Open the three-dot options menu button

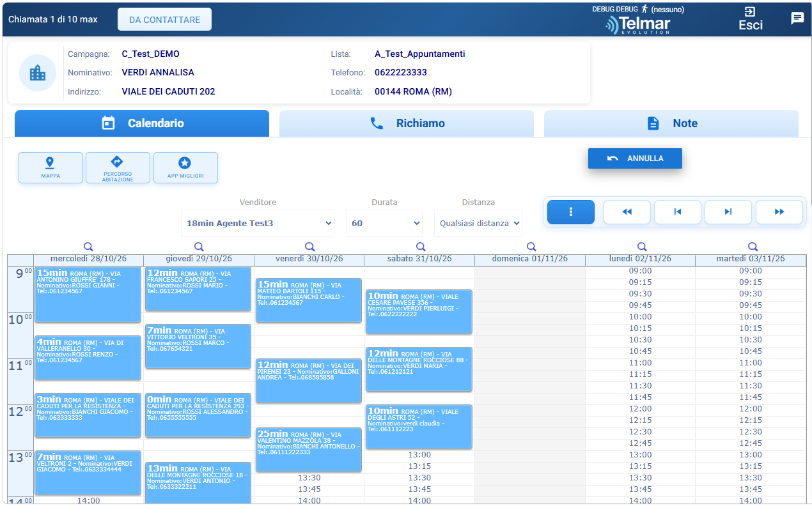pos(571,212)
